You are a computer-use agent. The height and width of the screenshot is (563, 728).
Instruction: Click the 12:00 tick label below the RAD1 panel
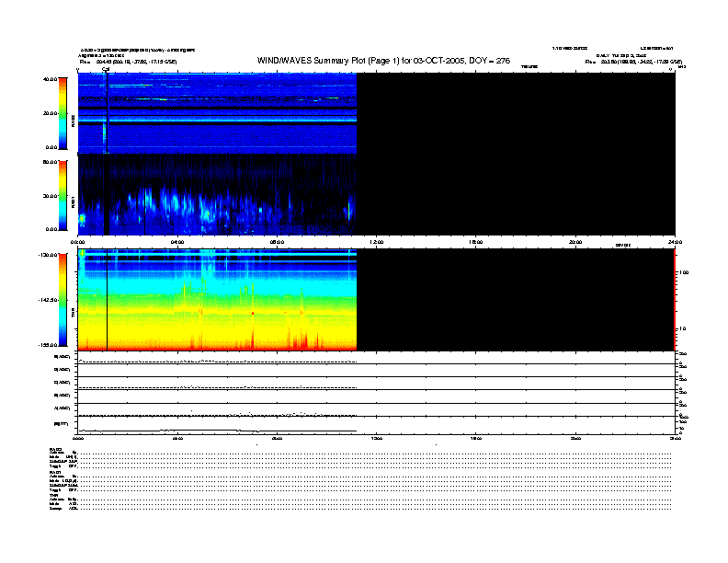click(x=376, y=242)
